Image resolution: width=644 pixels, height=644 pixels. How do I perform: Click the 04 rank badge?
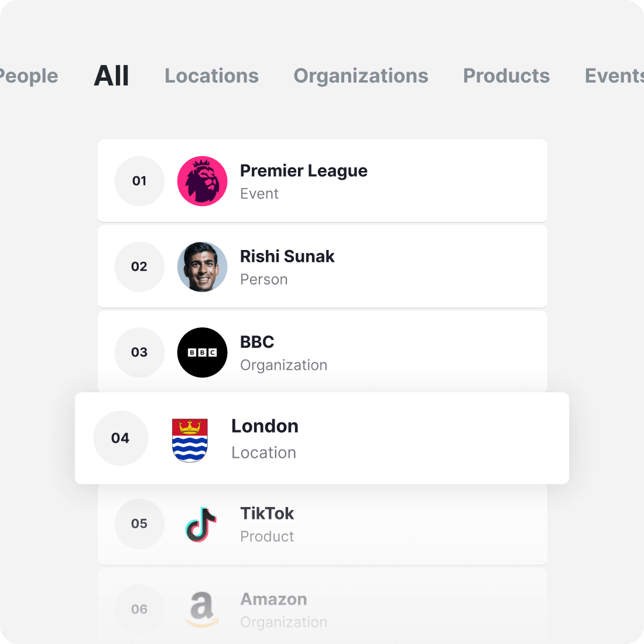[121, 438]
